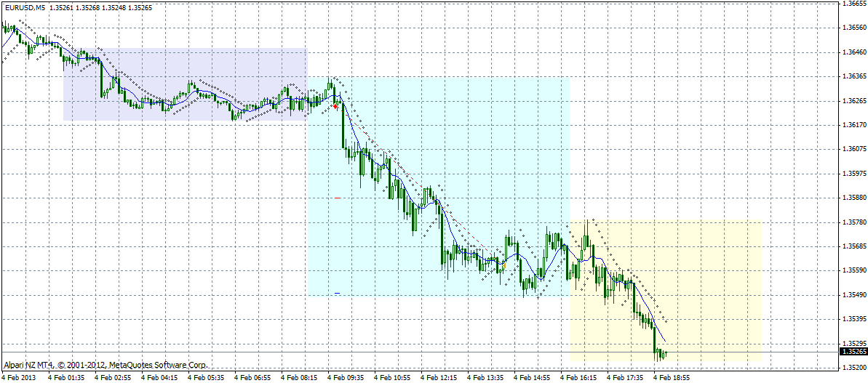
Task: Select the blue take-profit dash marker
Action: click(x=337, y=293)
